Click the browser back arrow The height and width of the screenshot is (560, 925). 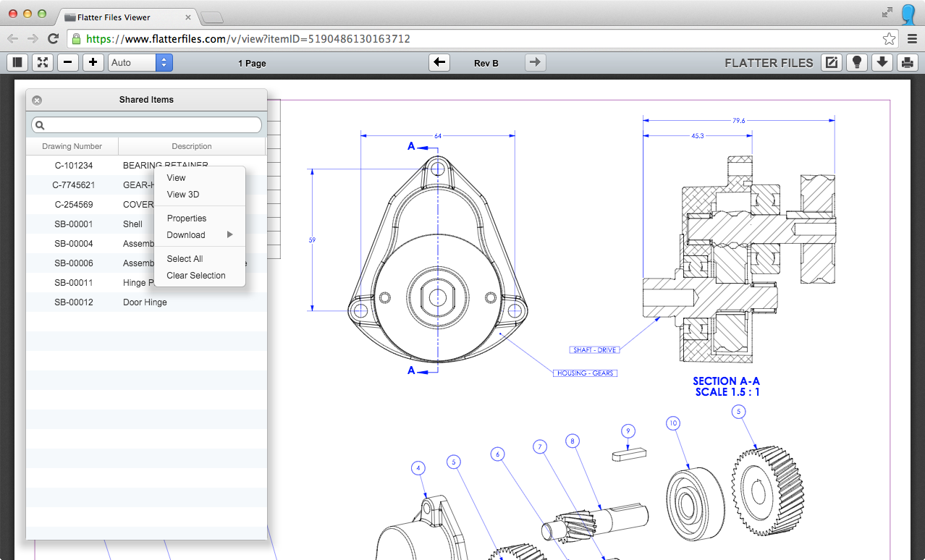click(13, 38)
